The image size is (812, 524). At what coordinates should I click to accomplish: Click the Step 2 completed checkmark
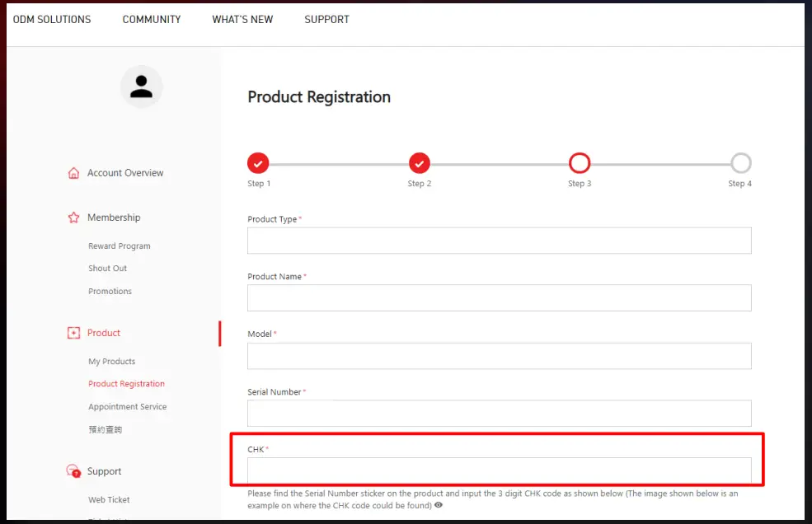(x=420, y=163)
